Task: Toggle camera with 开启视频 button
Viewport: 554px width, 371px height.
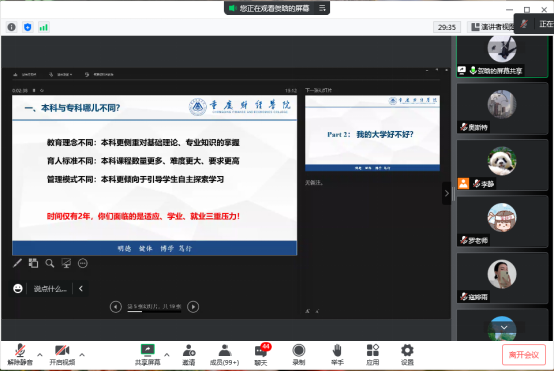Action: (x=62, y=354)
